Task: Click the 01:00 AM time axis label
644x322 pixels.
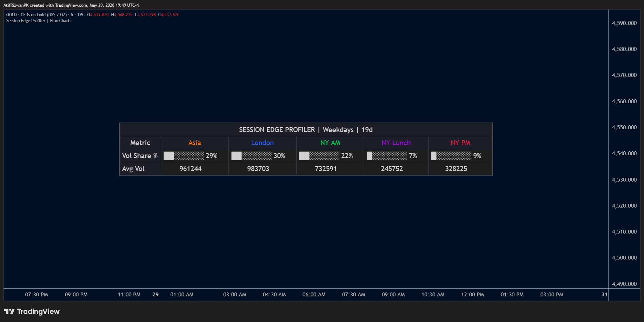Action: 182,295
